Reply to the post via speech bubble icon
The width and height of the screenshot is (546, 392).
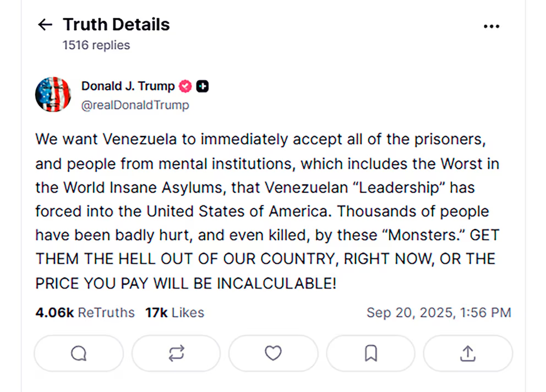[79, 353]
